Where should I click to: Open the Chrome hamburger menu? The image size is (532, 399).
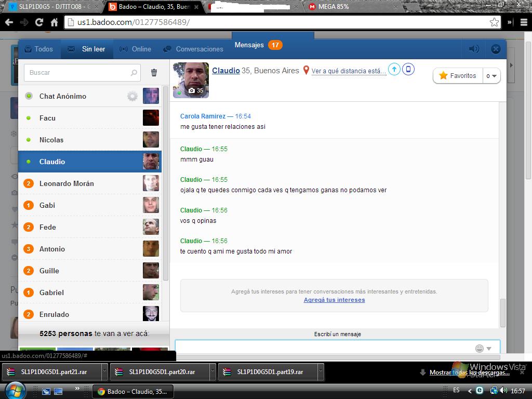click(524, 22)
